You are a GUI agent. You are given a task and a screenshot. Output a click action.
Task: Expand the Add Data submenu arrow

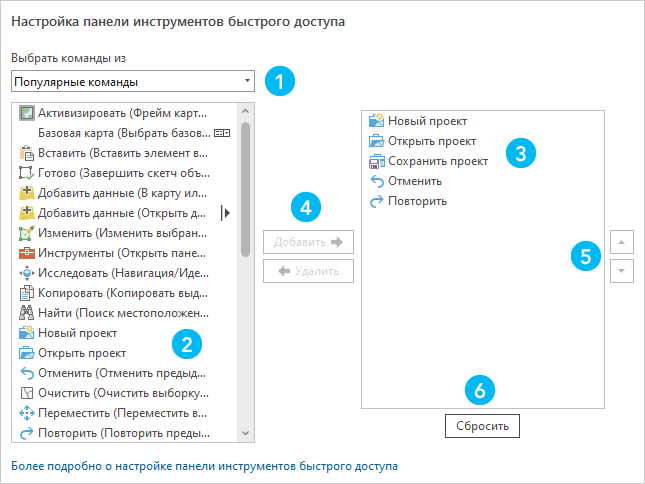(x=226, y=212)
